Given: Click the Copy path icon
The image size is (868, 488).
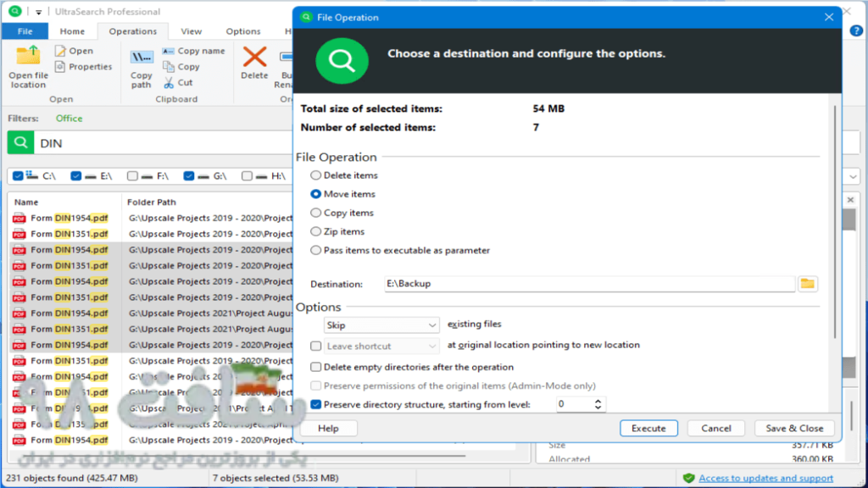Looking at the screenshot, I should 142,57.
